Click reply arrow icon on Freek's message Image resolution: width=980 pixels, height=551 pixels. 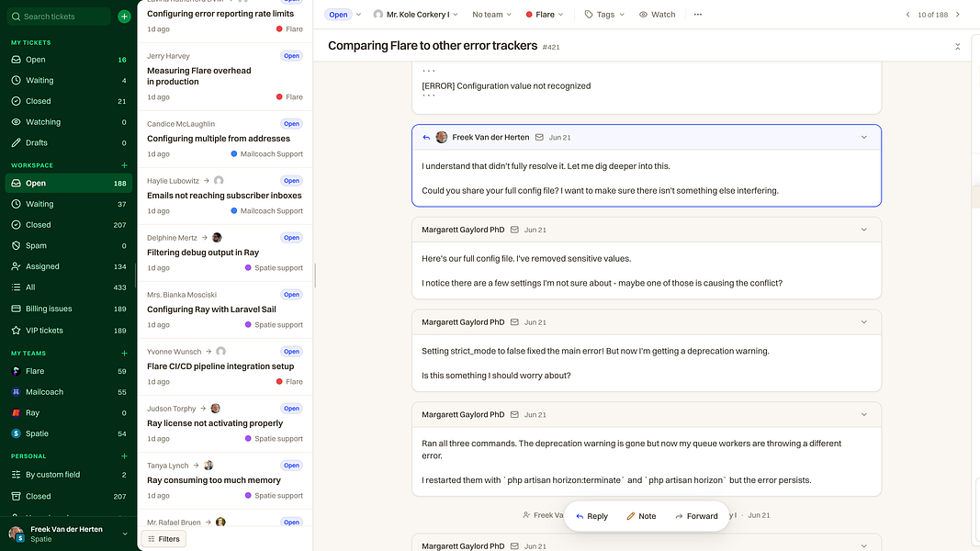click(426, 138)
